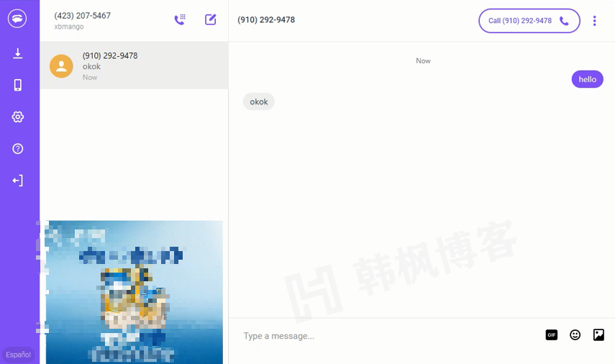The height and width of the screenshot is (364, 615).
Task: Click the Type a message input field
Action: coord(388,336)
